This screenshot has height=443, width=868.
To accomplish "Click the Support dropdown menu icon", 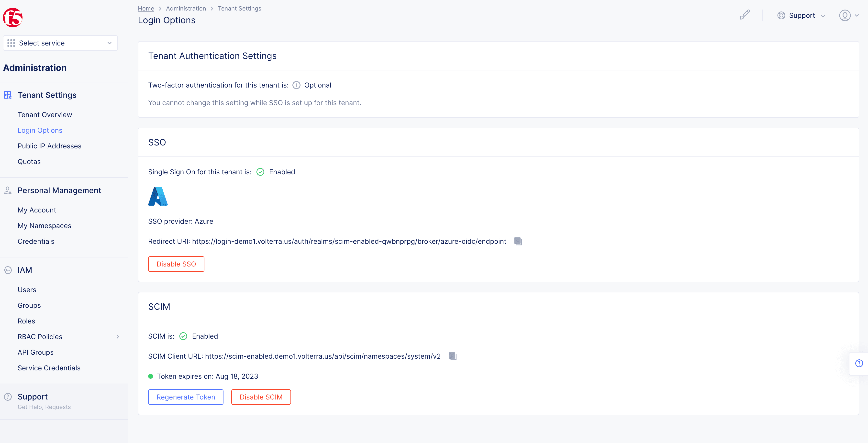I will (823, 15).
